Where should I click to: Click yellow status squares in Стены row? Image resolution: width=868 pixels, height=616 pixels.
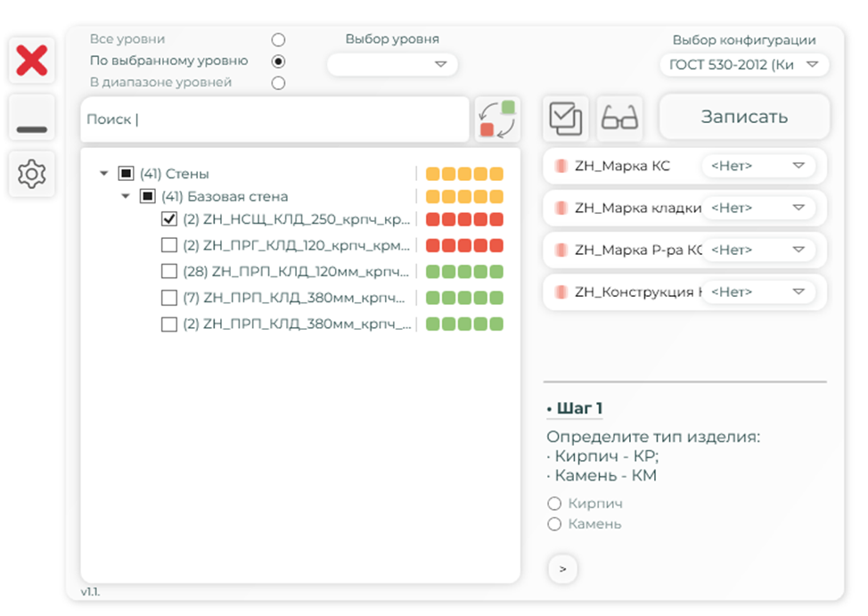[x=464, y=174]
